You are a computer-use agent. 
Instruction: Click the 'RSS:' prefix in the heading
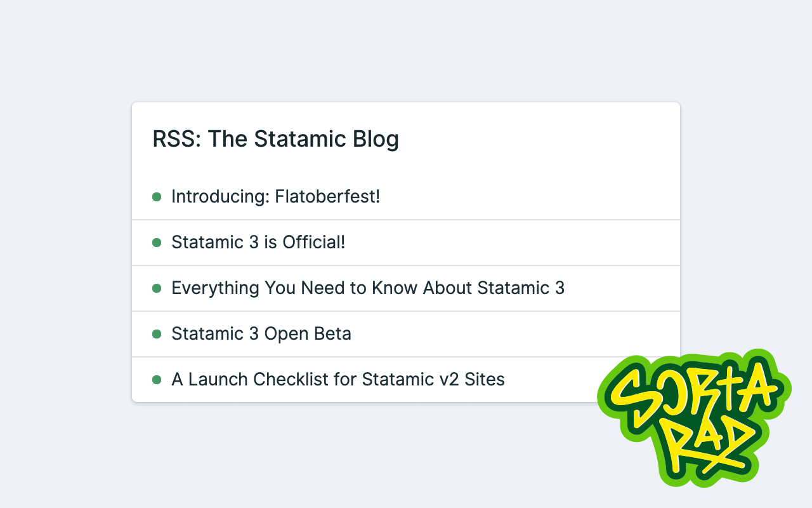(x=177, y=139)
